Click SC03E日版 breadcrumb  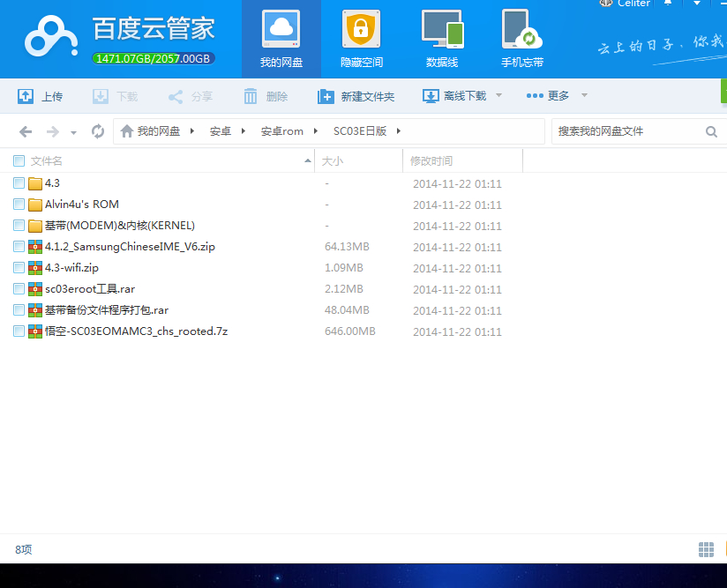point(360,131)
